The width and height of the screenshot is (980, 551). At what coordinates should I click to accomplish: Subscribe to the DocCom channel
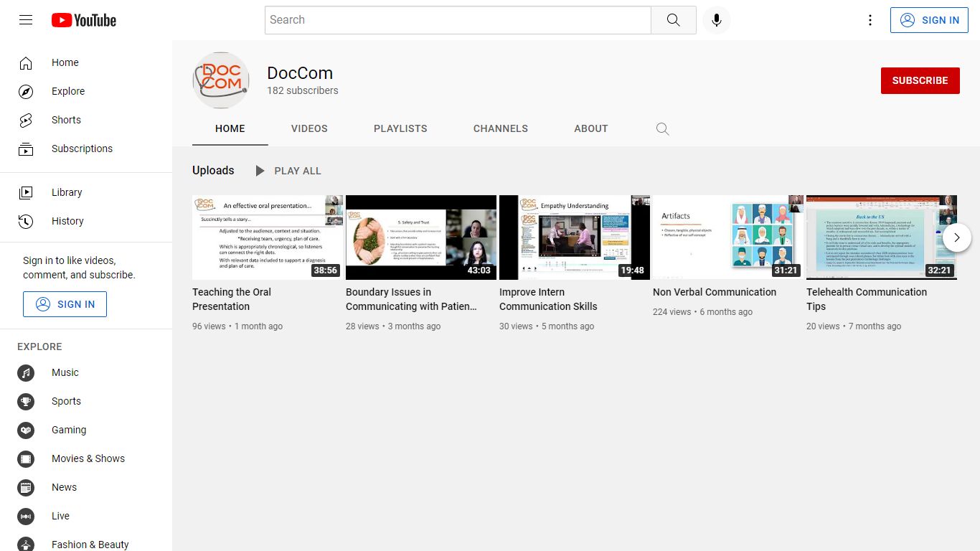pos(920,80)
